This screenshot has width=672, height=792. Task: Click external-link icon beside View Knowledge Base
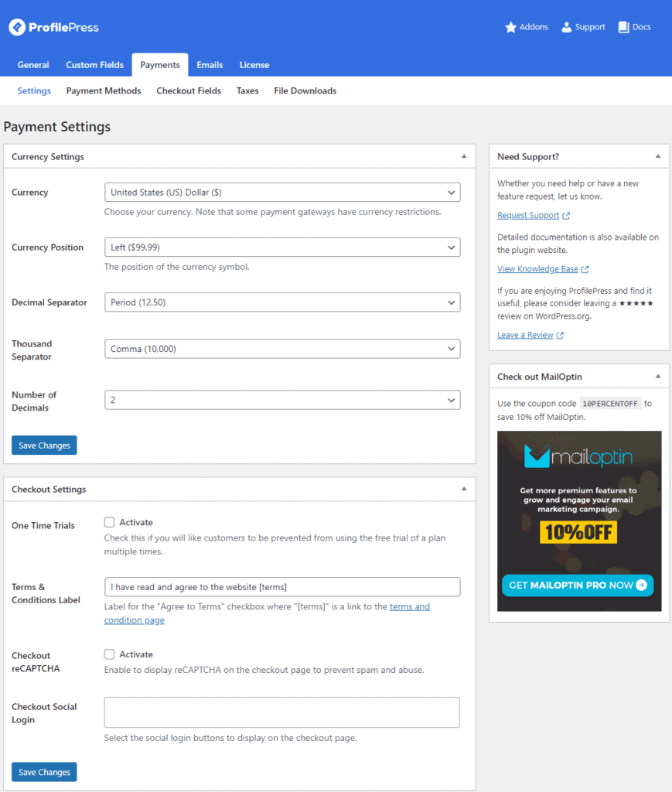(585, 269)
